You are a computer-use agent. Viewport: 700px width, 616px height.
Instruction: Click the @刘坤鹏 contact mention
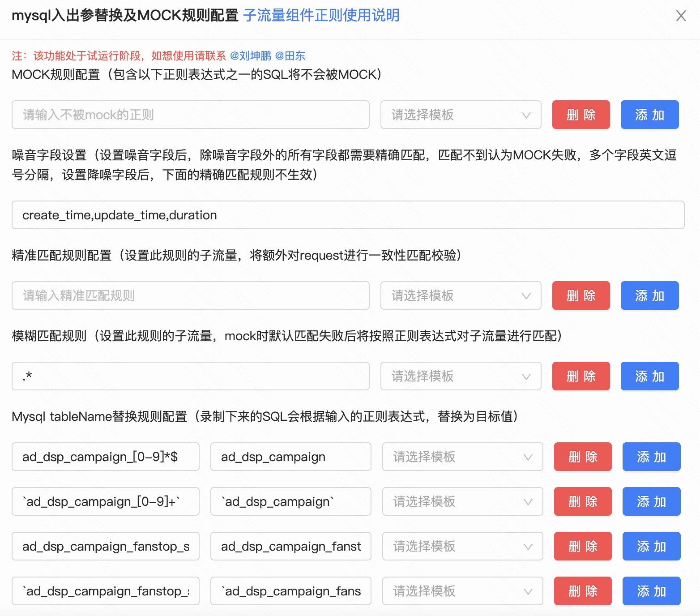[x=250, y=56]
